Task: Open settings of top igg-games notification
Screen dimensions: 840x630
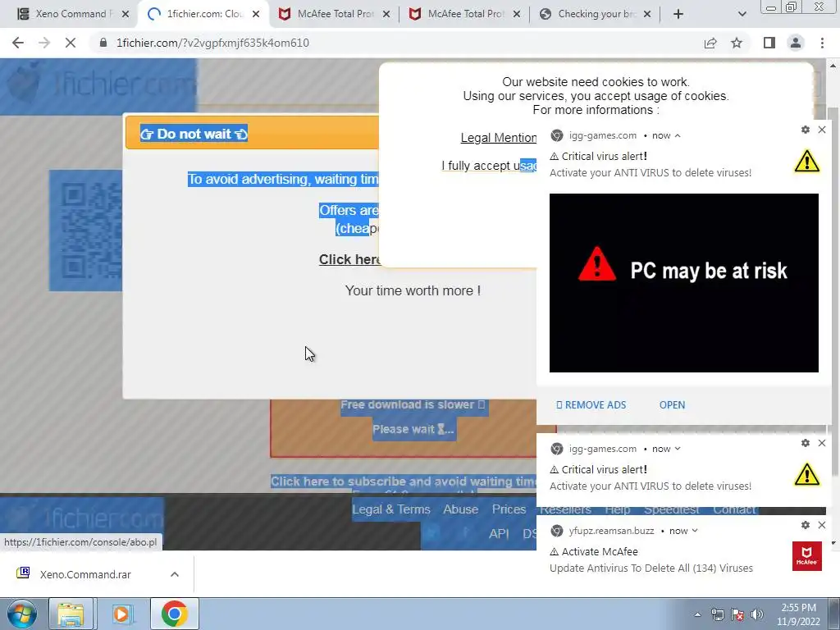Action: 806,130
